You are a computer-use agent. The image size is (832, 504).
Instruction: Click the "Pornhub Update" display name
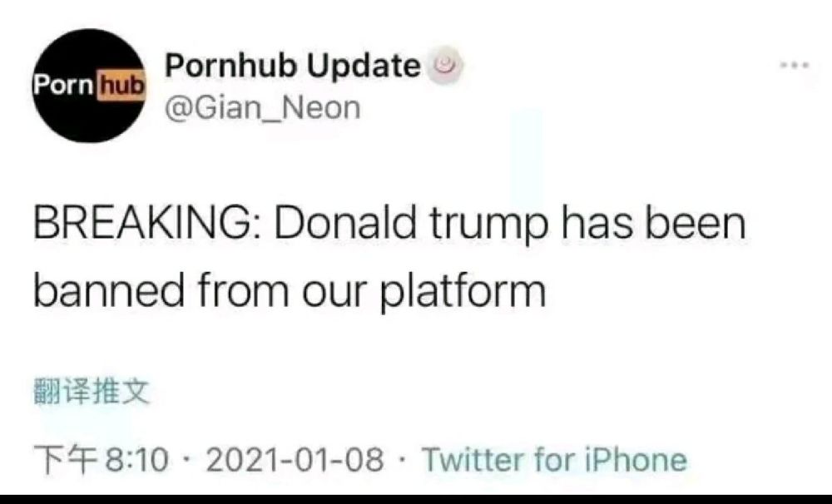pos(293,65)
